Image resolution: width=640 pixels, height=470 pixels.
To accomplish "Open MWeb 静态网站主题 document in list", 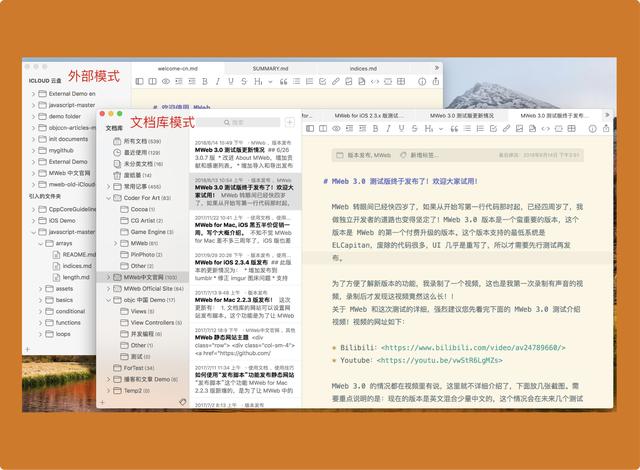I will [x=245, y=341].
